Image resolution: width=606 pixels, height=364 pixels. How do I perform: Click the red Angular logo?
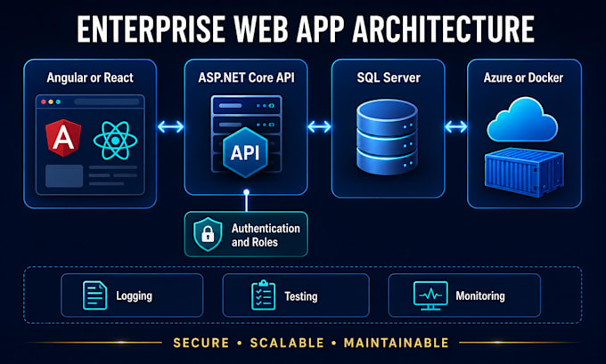click(x=63, y=138)
